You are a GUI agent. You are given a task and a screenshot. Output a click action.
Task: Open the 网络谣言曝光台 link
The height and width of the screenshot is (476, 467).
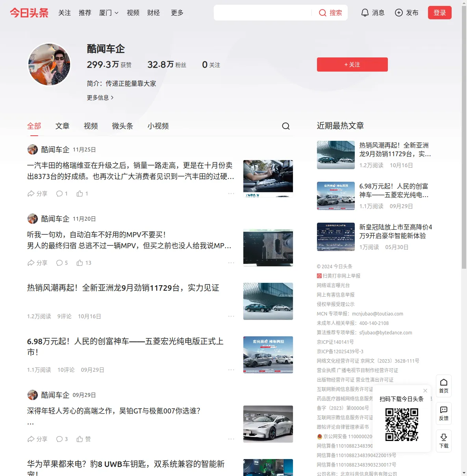333,285
